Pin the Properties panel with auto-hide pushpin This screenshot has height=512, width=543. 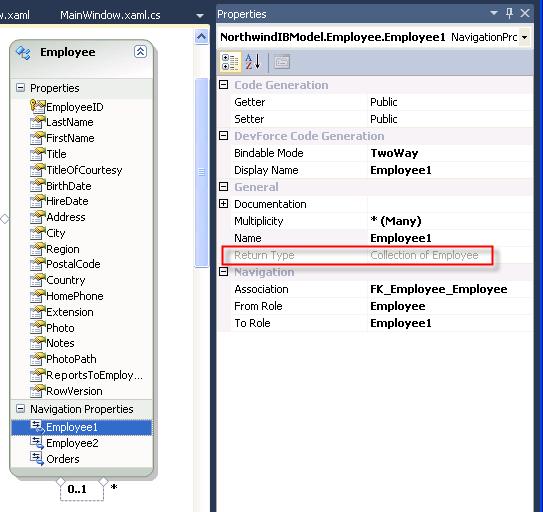point(509,13)
